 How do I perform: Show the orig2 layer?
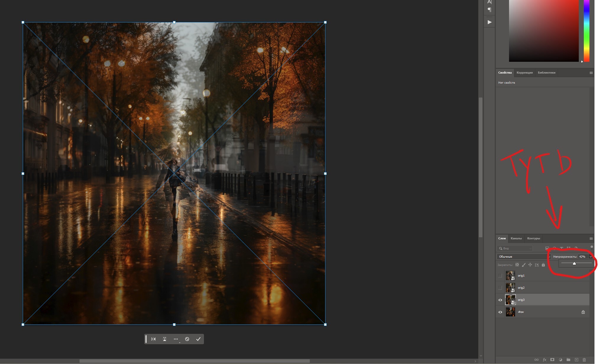pos(500,288)
